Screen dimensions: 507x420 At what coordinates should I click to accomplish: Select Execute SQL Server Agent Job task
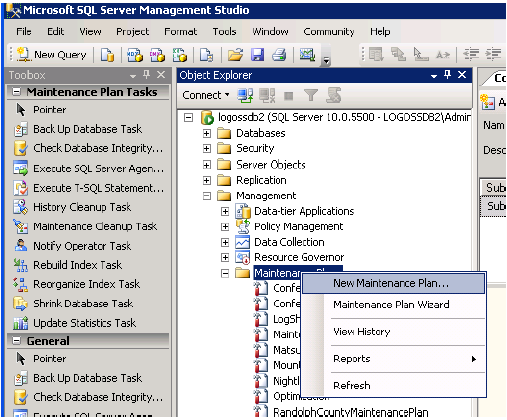88,169
